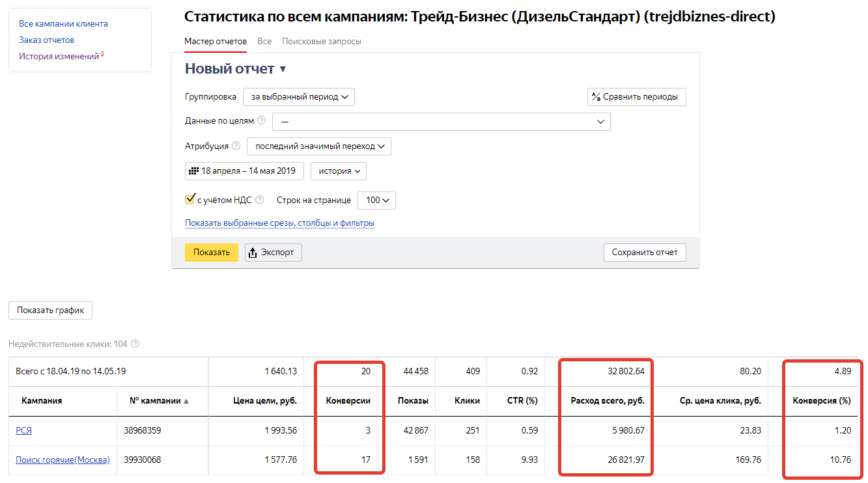Click the Кампания column header
The image size is (868, 483).
[42, 401]
